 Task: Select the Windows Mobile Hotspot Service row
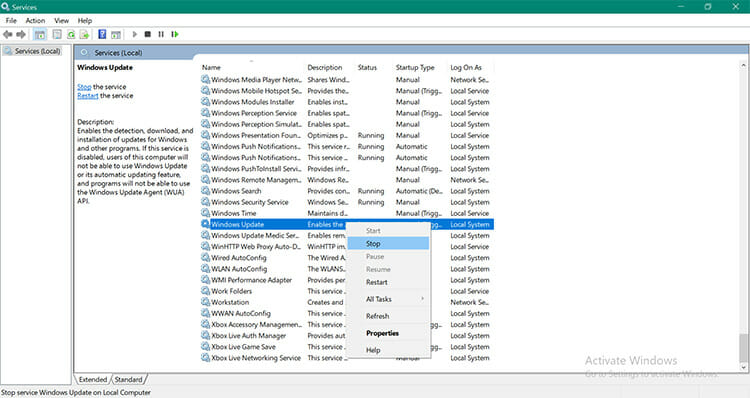point(347,91)
